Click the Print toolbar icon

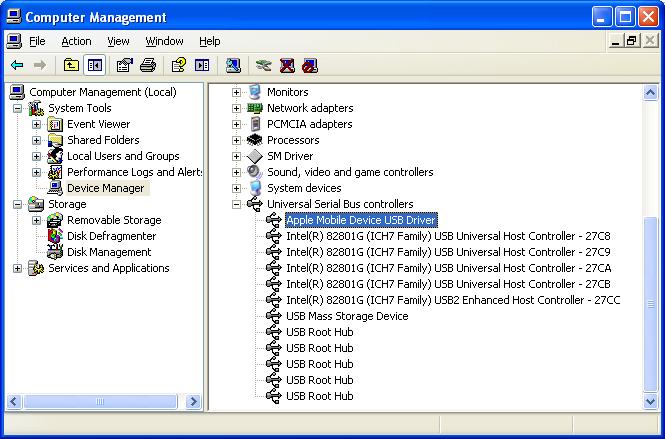tap(148, 65)
